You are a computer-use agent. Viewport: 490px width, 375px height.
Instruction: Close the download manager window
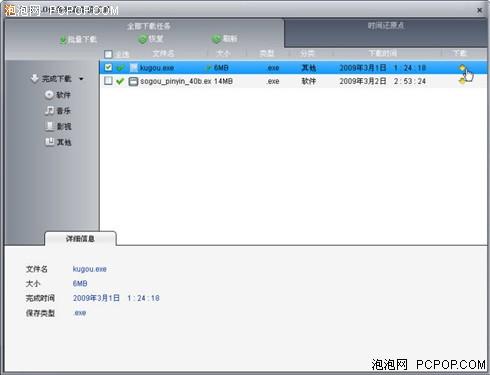pos(479,10)
